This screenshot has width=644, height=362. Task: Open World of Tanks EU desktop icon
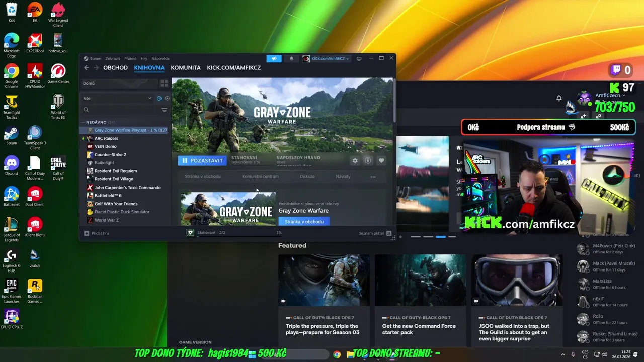pyautogui.click(x=58, y=107)
